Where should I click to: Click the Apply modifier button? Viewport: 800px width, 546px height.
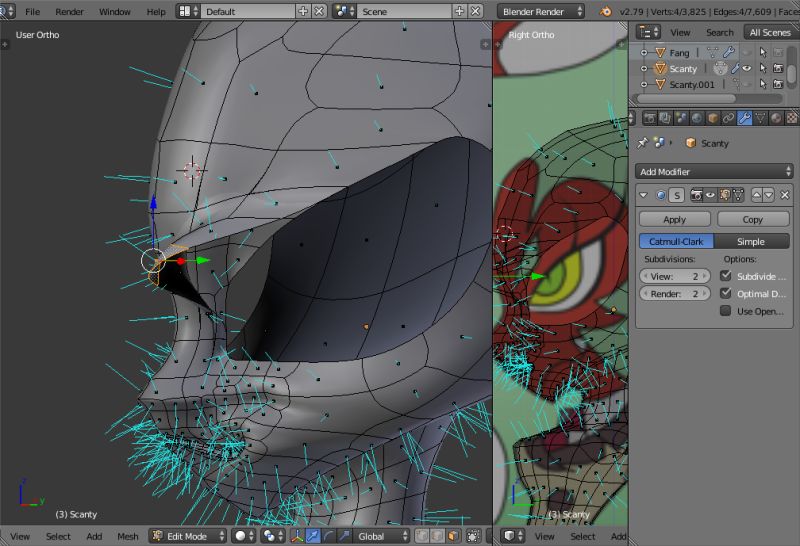pos(674,219)
